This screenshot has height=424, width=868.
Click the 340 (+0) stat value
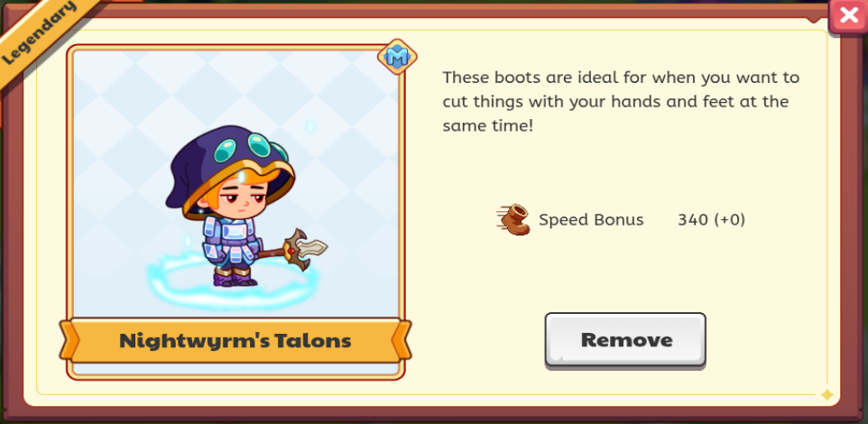tap(711, 220)
